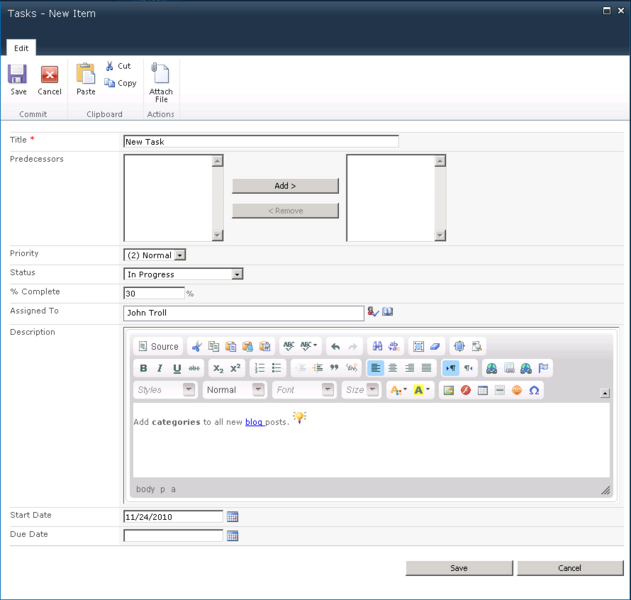Insert a numbered list

(x=260, y=368)
